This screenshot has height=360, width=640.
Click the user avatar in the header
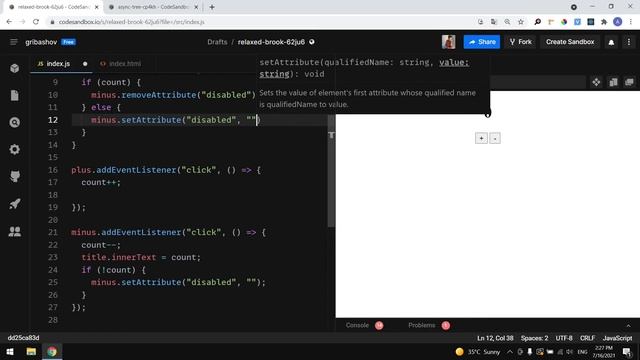pos(448,42)
